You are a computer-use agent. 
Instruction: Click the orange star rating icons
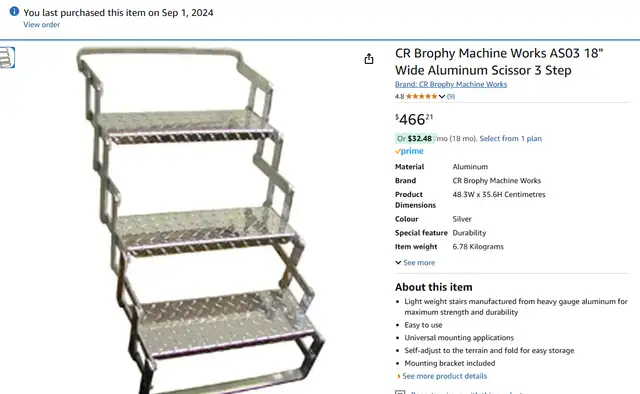pyautogui.click(x=422, y=96)
